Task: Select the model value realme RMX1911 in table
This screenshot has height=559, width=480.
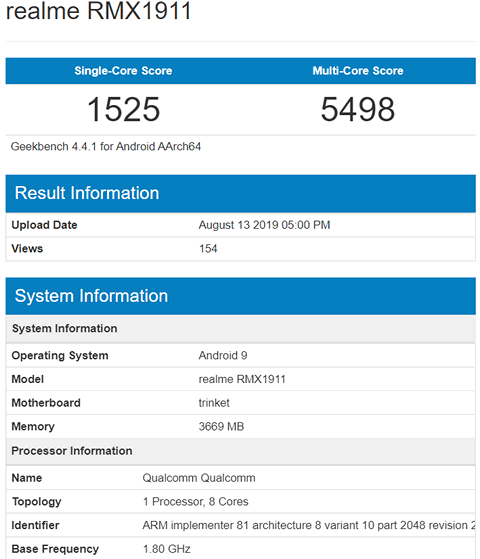Action: 242,379
